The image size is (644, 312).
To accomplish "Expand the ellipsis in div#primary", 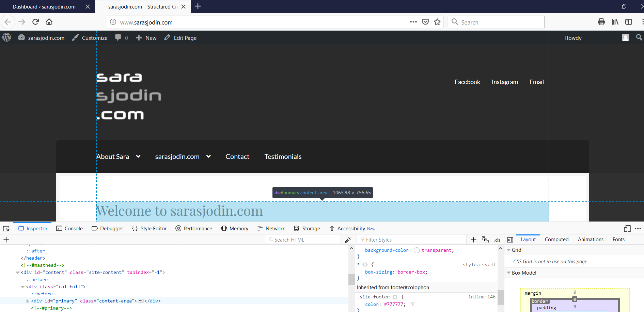I will pyautogui.click(x=141, y=301).
